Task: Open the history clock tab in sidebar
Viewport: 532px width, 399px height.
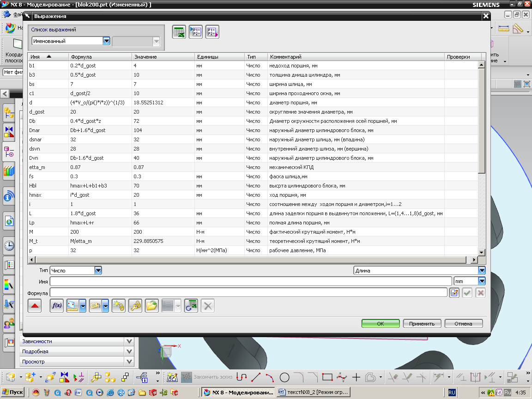Action: point(9,245)
